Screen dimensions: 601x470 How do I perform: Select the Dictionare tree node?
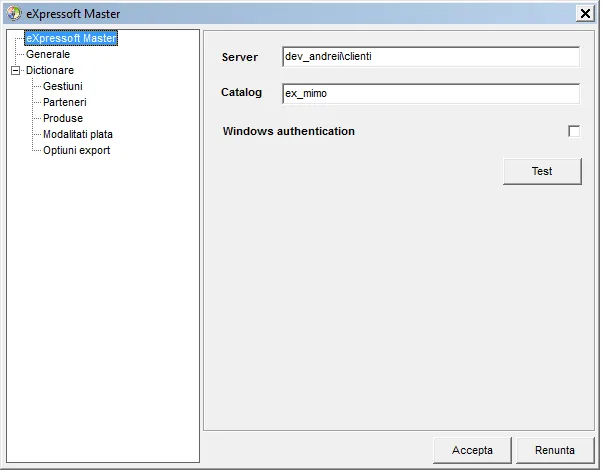[x=50, y=71]
